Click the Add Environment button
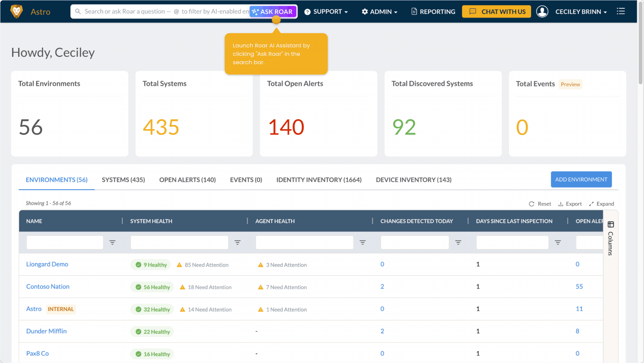The width and height of the screenshot is (644, 363). (581, 179)
